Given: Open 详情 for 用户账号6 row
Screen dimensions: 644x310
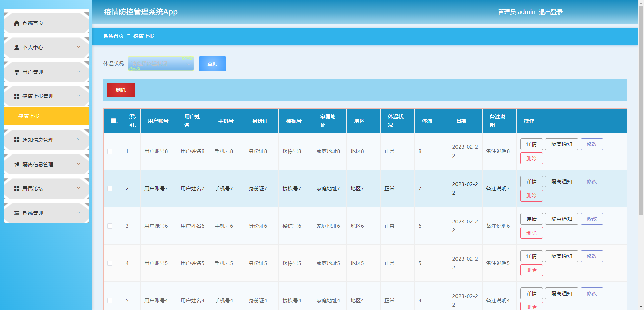Looking at the screenshot, I should (x=531, y=219).
